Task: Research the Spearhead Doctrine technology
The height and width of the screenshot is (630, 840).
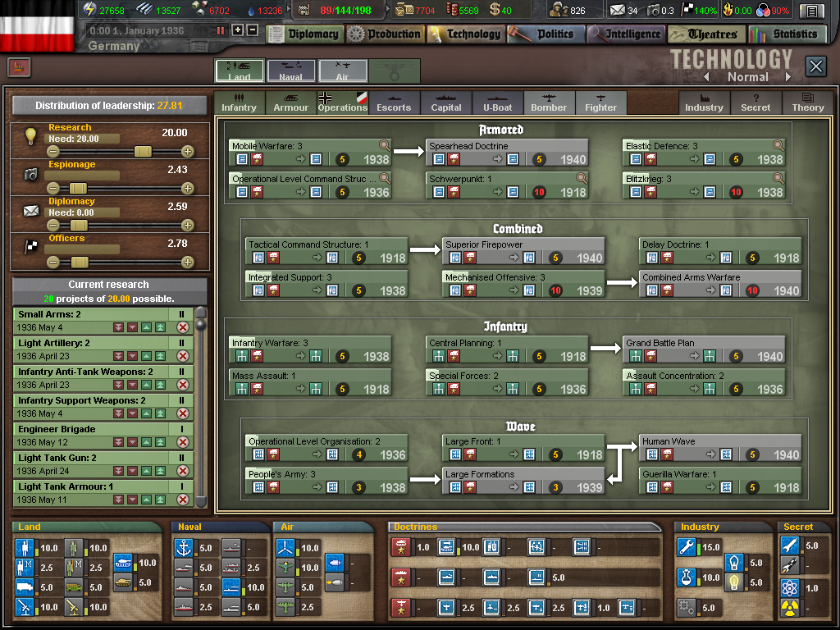Action: 507,153
